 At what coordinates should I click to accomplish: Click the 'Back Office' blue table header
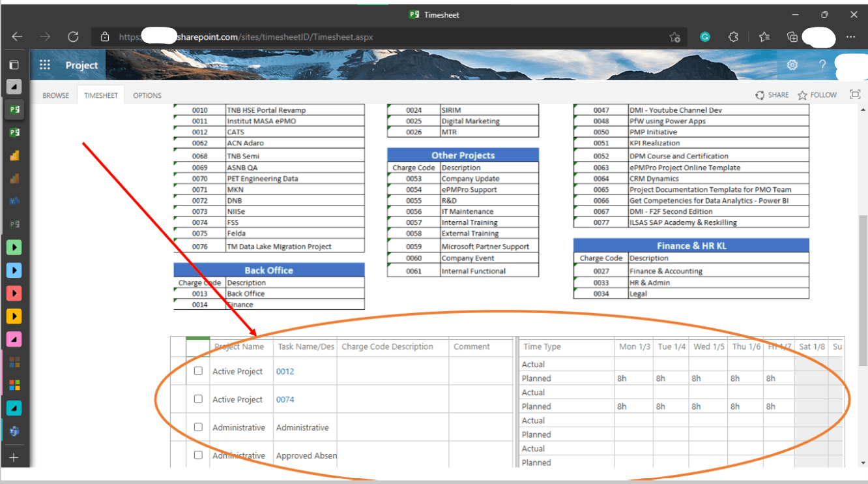(x=269, y=270)
